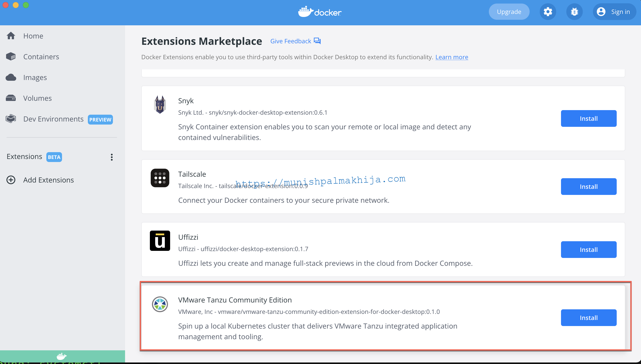Open the Extensions three-dot menu
Screen dimensions: 641x364
pyautogui.click(x=112, y=157)
